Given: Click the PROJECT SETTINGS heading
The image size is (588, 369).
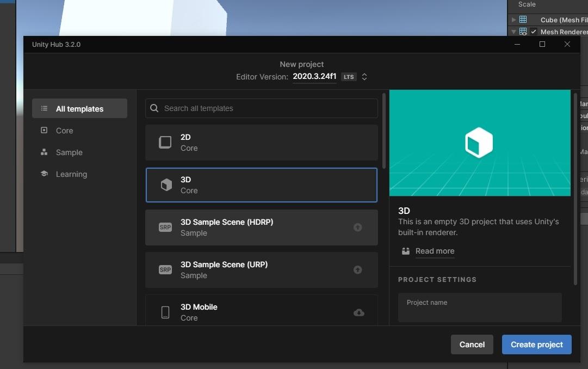Looking at the screenshot, I should [x=437, y=280].
